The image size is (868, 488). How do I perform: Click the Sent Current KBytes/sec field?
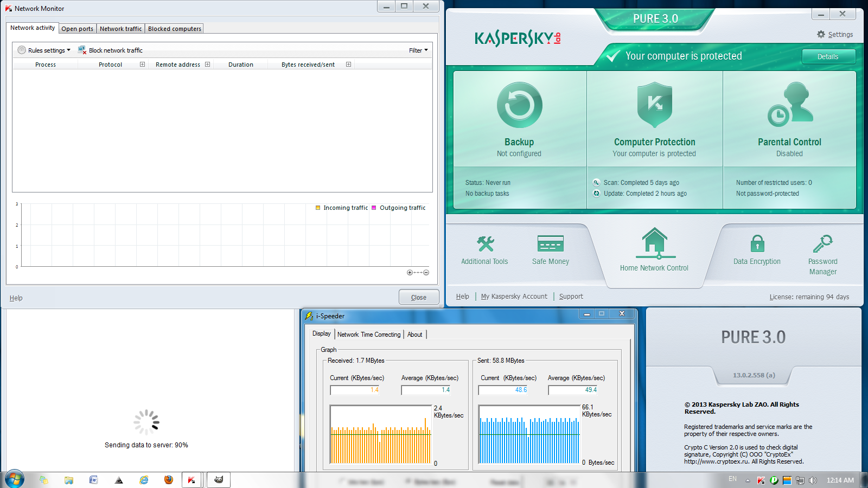(503, 390)
